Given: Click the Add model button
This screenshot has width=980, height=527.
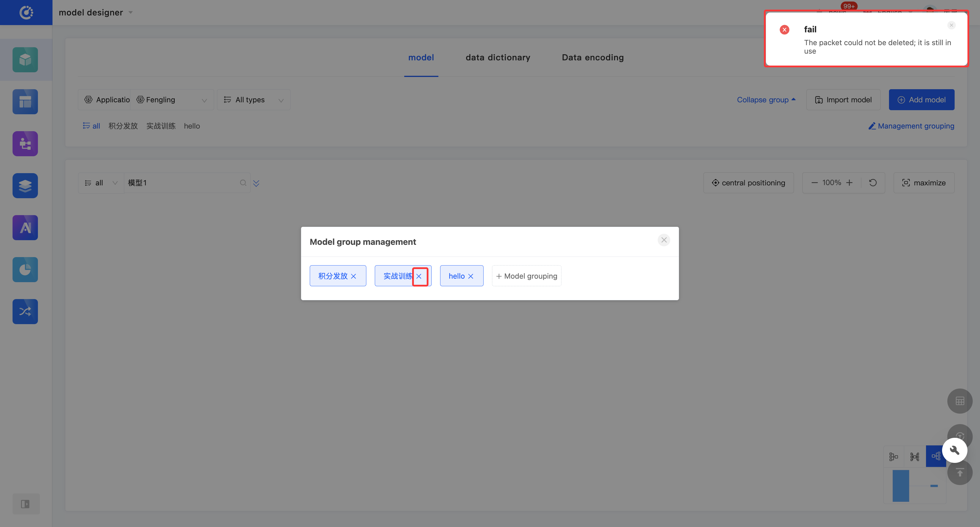Looking at the screenshot, I should 921,100.
